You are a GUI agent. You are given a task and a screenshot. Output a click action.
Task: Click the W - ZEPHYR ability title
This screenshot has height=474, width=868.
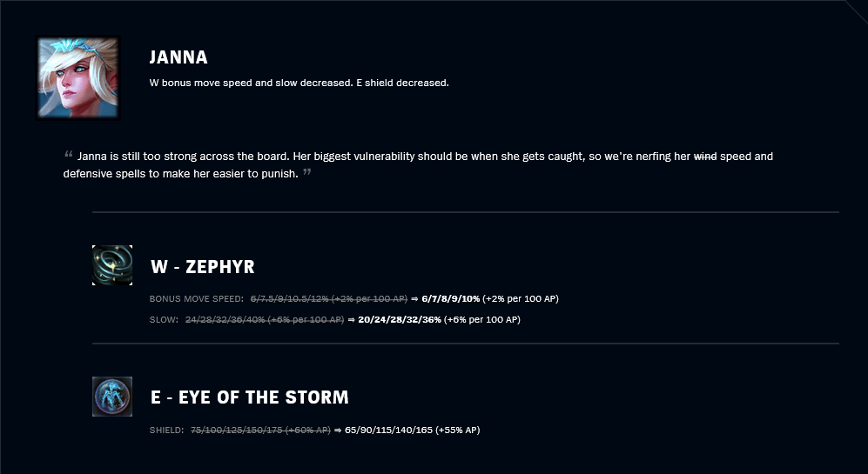203,267
